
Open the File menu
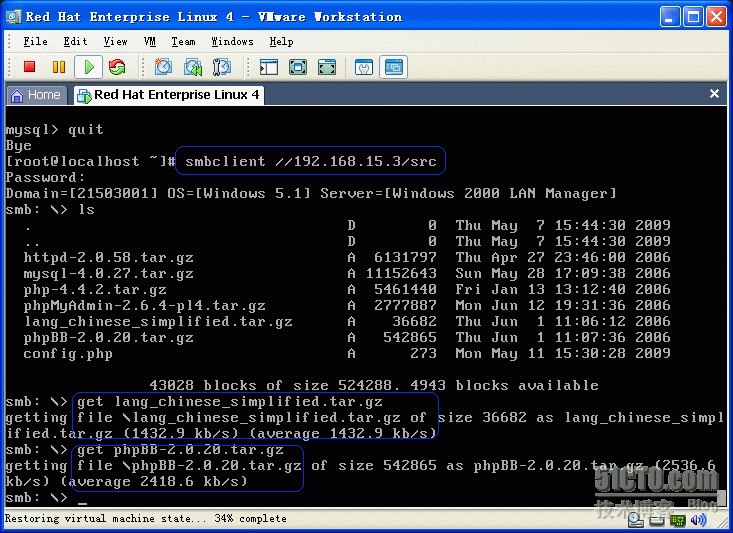tap(36, 42)
